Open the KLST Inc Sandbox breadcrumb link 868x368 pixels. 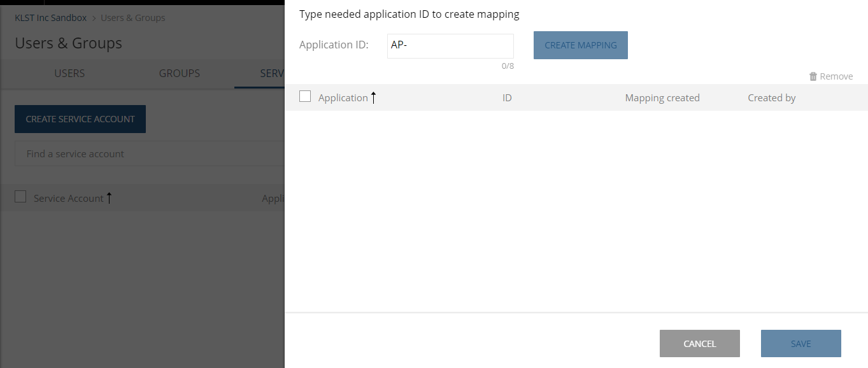click(51, 18)
